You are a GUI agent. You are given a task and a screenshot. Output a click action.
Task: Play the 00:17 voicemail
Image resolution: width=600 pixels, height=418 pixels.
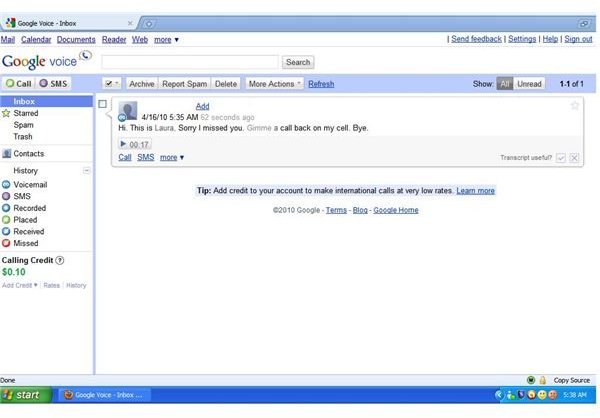[x=134, y=144]
